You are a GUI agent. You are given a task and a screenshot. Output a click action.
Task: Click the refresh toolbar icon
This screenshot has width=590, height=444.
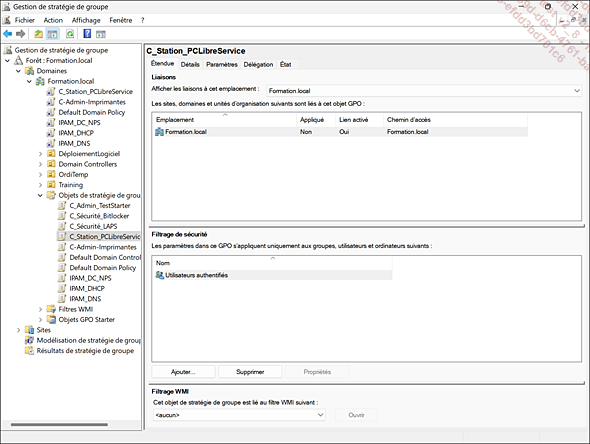click(x=70, y=34)
